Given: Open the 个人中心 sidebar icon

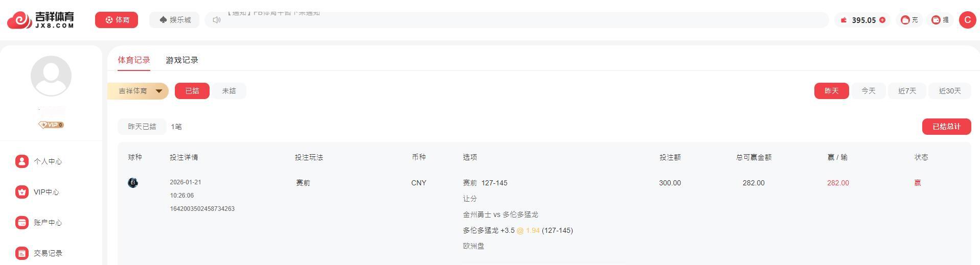Looking at the screenshot, I should 21,161.
